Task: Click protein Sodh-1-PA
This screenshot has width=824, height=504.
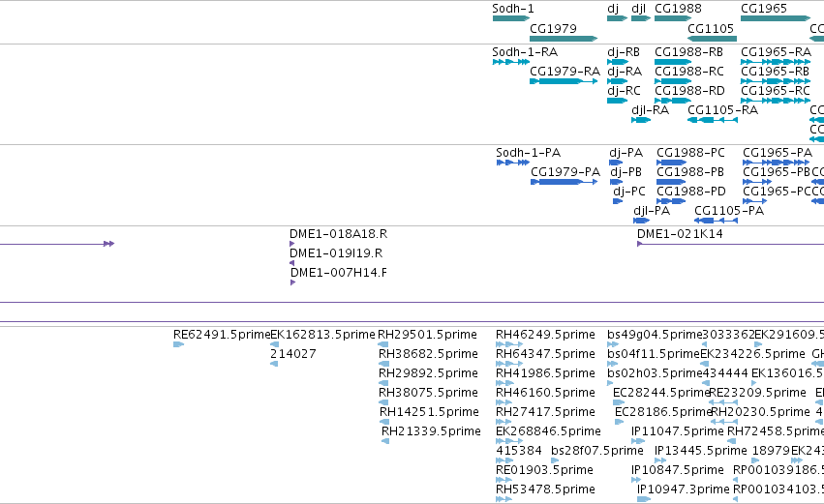Action: [x=512, y=163]
